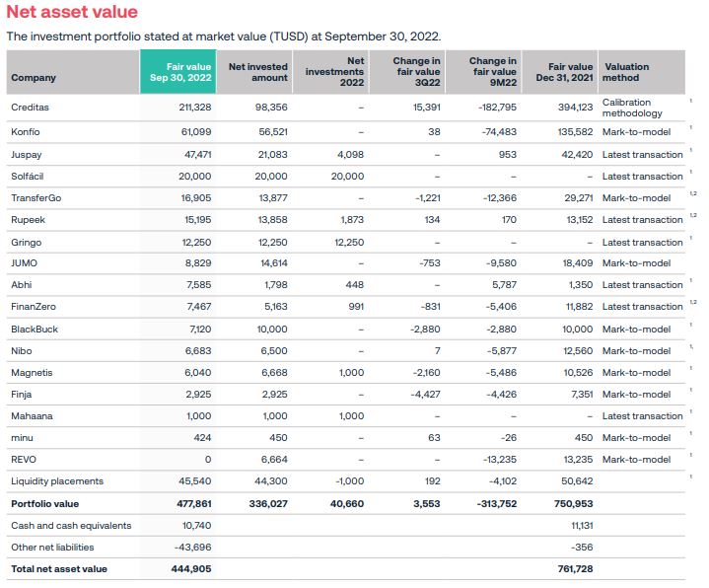The width and height of the screenshot is (709, 588).
Task: Select the Creditas company row label
Action: click(31, 108)
